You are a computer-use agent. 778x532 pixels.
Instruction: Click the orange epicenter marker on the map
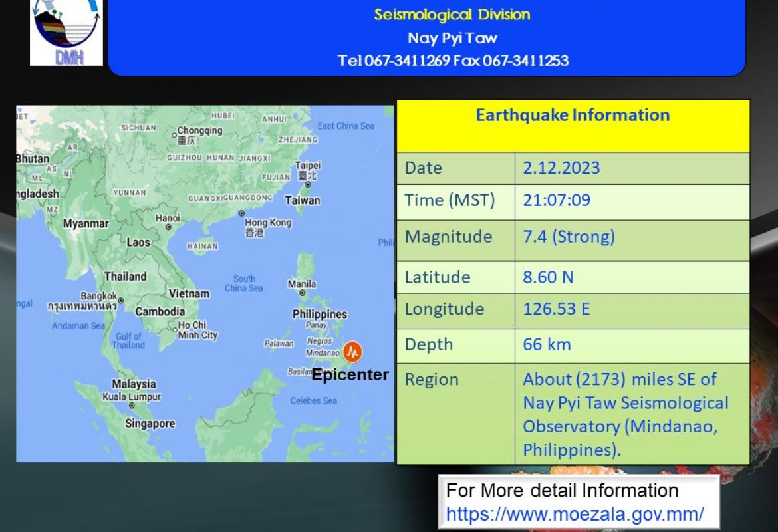tap(353, 352)
